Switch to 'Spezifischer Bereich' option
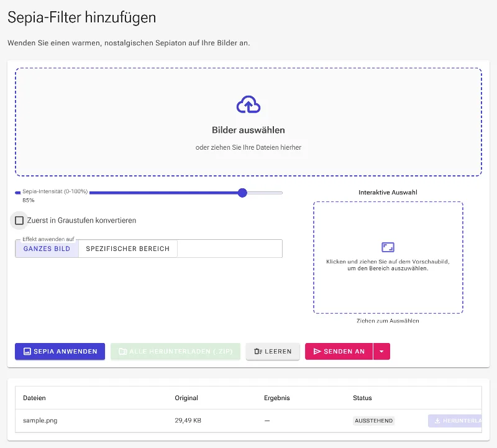This screenshot has height=448, width=497. click(128, 249)
